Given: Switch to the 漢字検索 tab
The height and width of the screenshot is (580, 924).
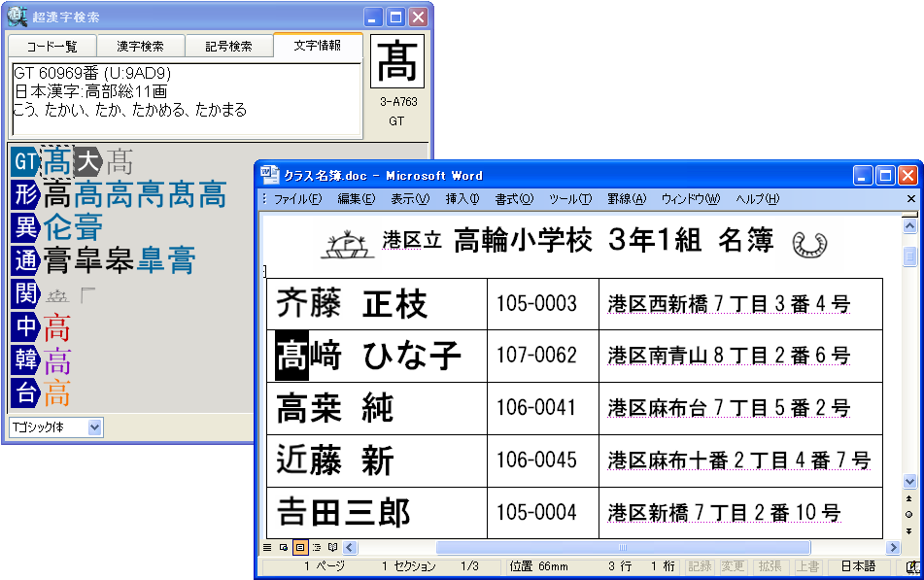Looking at the screenshot, I should 140,47.
